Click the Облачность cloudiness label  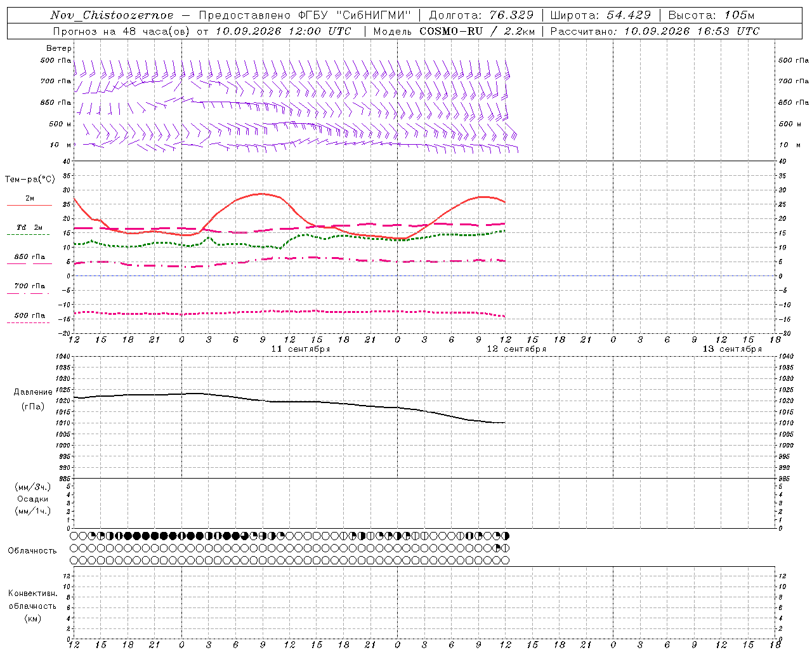tap(32, 551)
